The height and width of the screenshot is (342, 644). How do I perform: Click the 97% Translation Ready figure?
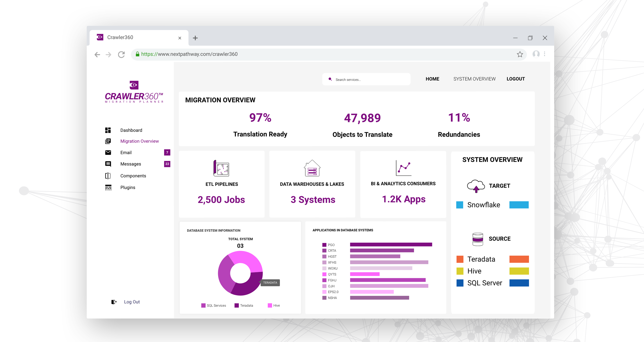pos(260,118)
